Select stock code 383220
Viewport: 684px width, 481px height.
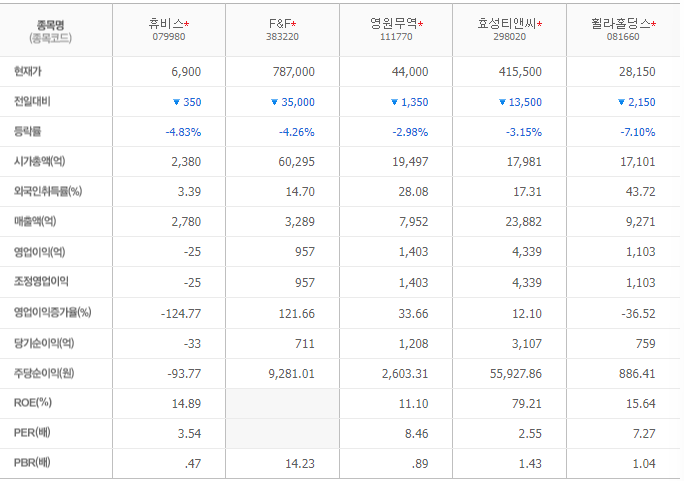pyautogui.click(x=282, y=37)
